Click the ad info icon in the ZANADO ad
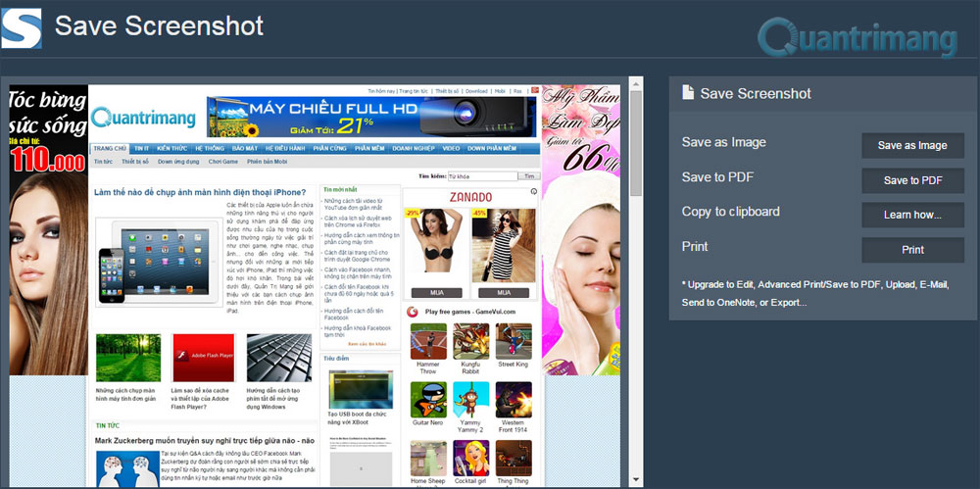The width and height of the screenshot is (980, 489). (x=534, y=192)
